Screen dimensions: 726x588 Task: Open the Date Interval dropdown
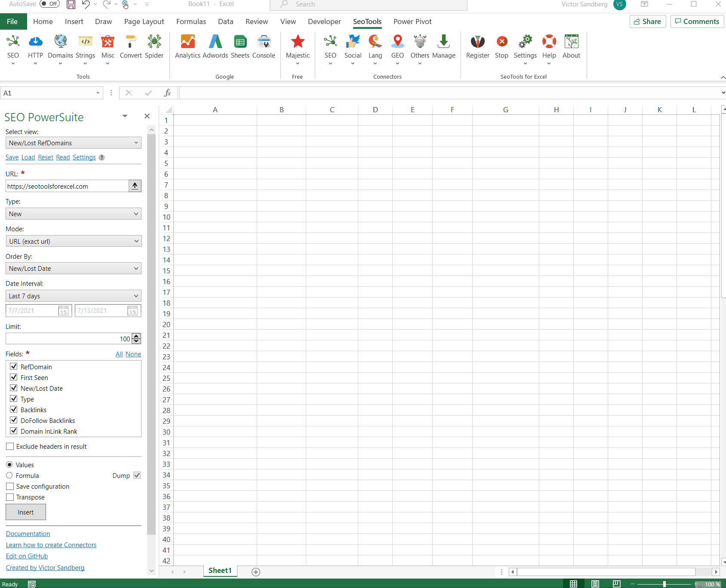[x=74, y=296]
